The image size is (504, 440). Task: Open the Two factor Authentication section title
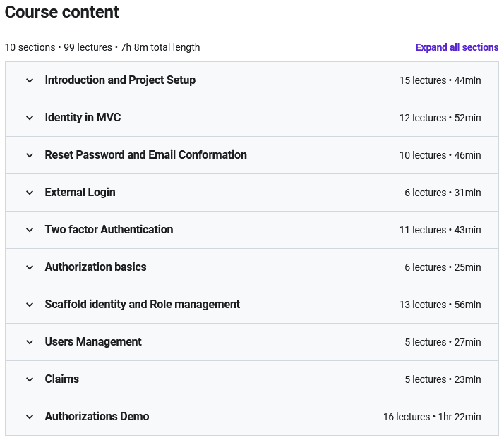coord(109,229)
